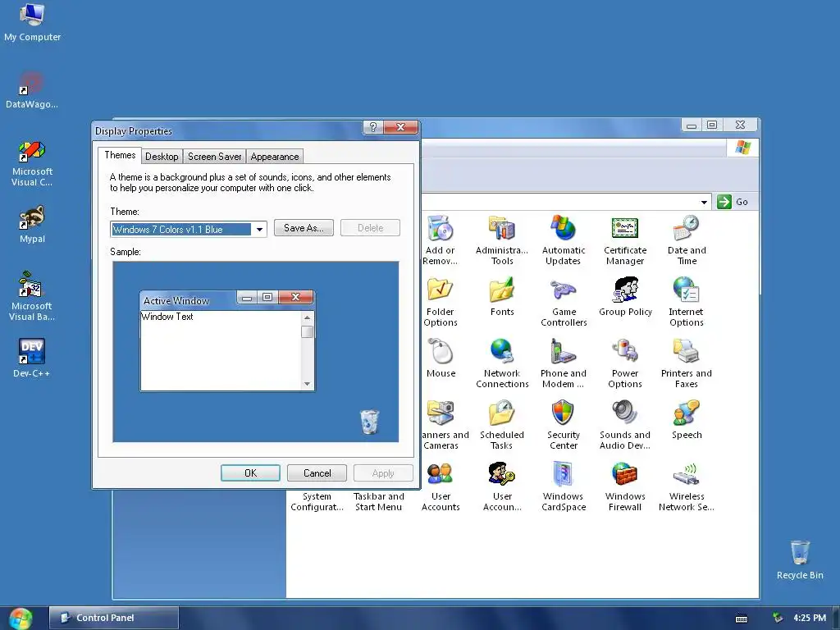This screenshot has width=840, height=630.
Task: Select System Configuration label in Control Panel
Action: (317, 502)
